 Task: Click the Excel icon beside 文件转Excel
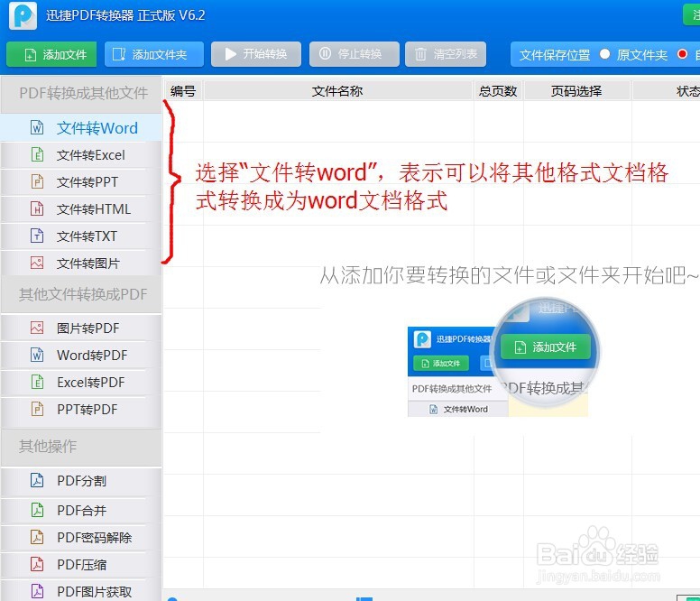tap(37, 154)
